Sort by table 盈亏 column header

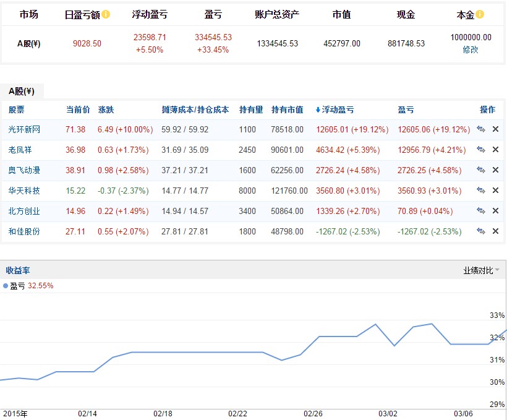point(406,109)
